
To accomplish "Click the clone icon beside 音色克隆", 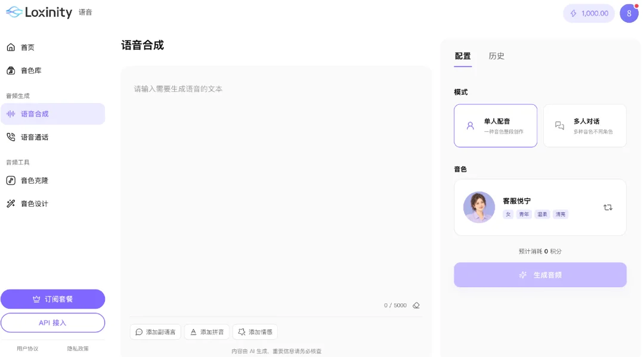I will (11, 181).
